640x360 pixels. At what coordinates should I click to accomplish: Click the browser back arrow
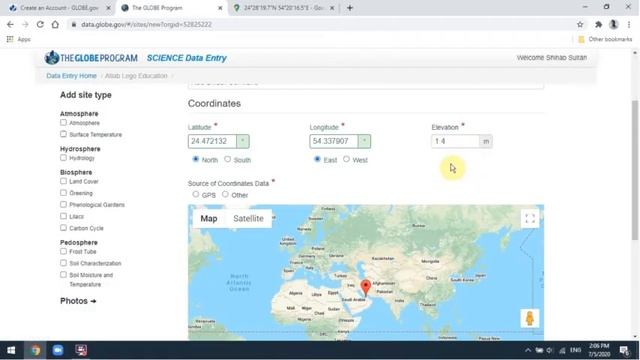point(10,24)
